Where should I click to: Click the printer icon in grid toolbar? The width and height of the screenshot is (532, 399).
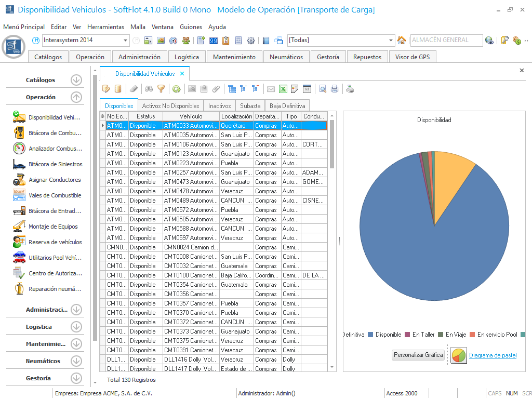(335, 89)
